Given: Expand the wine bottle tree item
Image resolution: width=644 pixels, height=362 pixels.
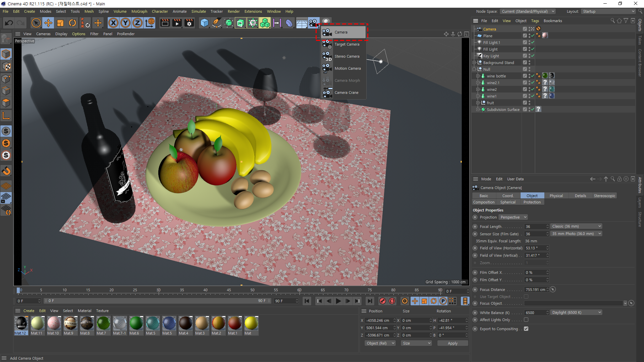Looking at the screenshot, I should pos(478,76).
